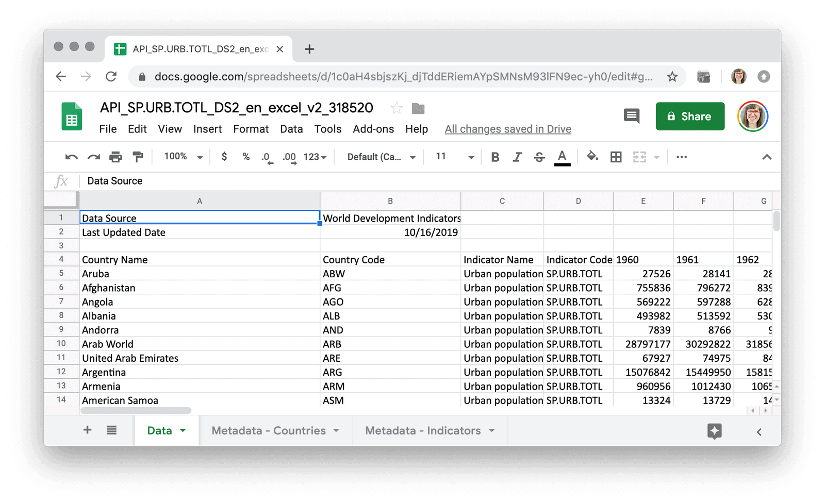This screenshot has width=825, height=504.
Task: Switch to Metadata - Indicators sheet tab
Action: (423, 430)
